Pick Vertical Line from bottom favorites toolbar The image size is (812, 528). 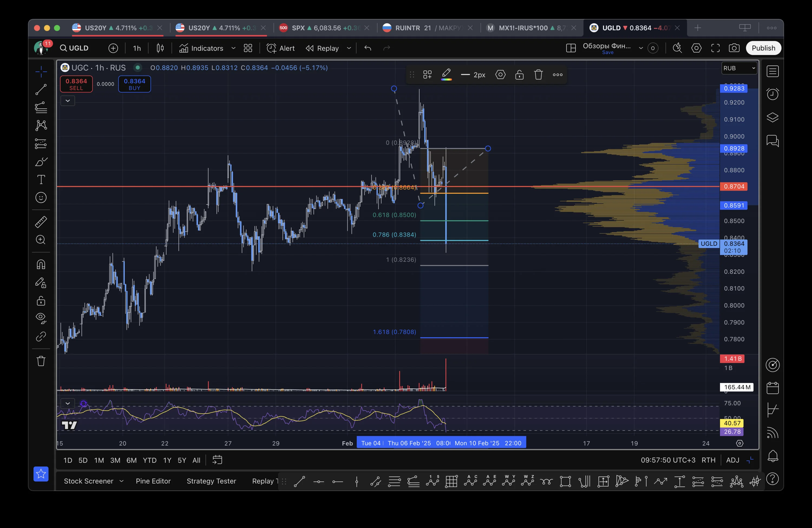(x=356, y=482)
